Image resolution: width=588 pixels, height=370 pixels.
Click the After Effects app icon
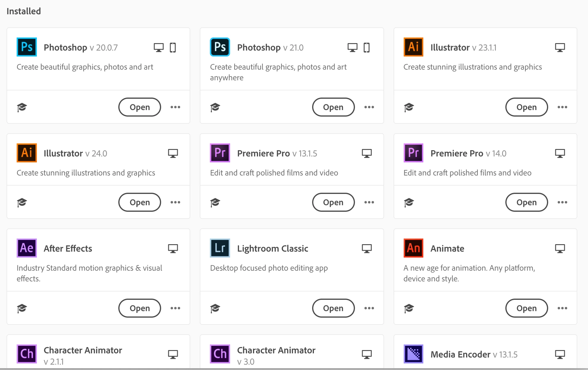click(26, 248)
